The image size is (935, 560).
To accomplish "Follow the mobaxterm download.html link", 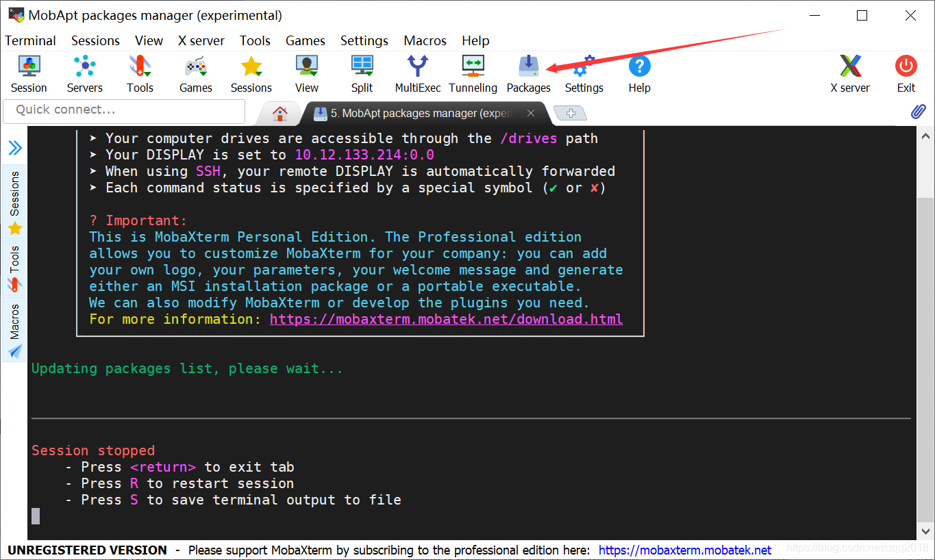I will (447, 319).
